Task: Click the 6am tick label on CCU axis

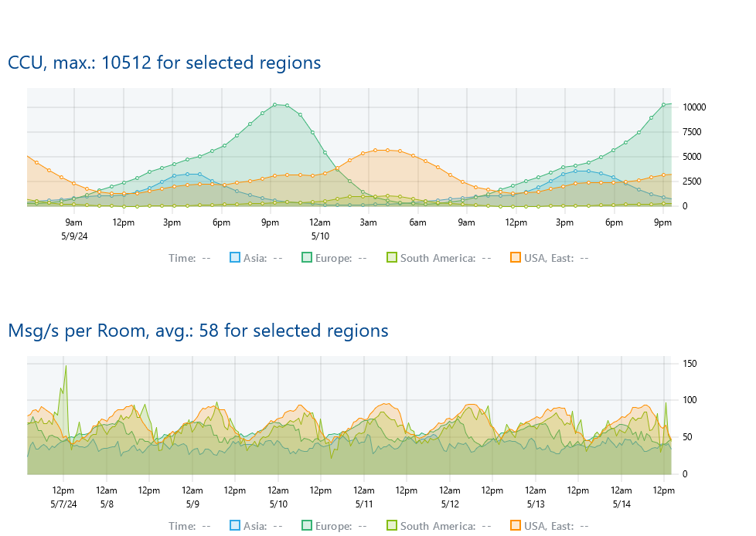Action: [x=417, y=222]
